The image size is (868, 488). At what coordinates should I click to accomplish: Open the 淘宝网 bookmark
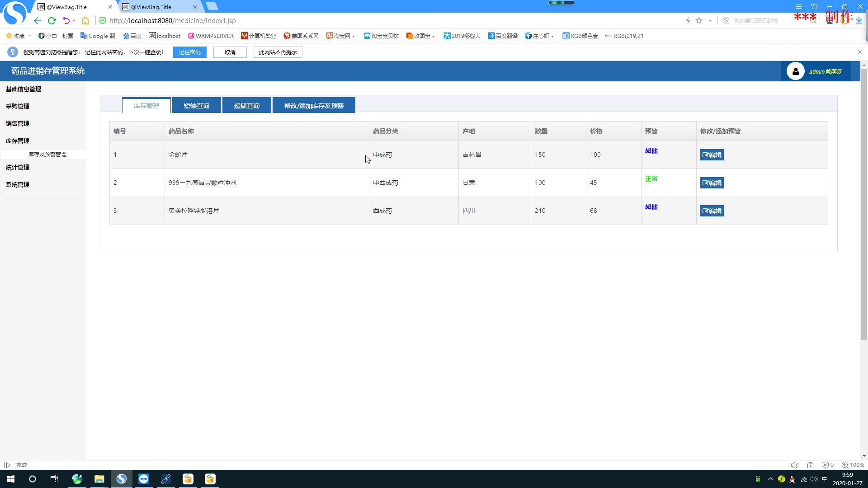point(340,36)
